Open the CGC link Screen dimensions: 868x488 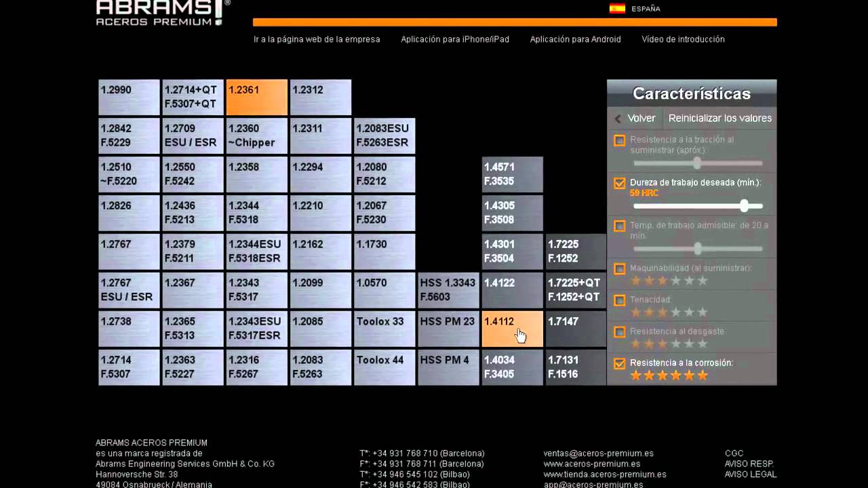point(734,453)
